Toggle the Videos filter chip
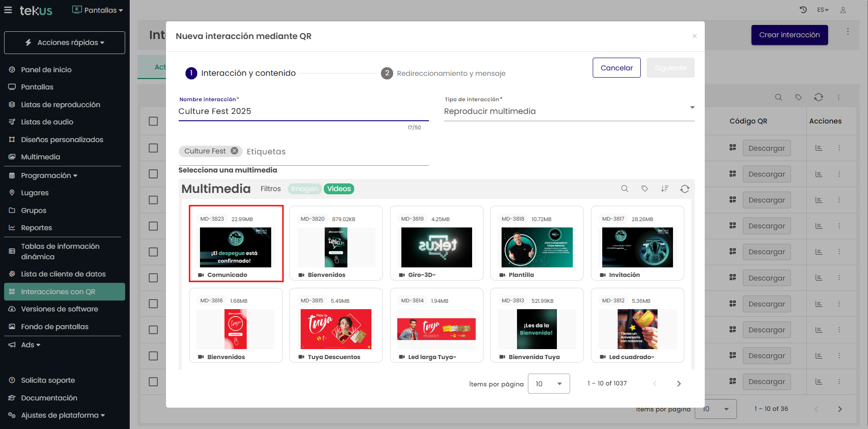868x429 pixels. coord(339,189)
